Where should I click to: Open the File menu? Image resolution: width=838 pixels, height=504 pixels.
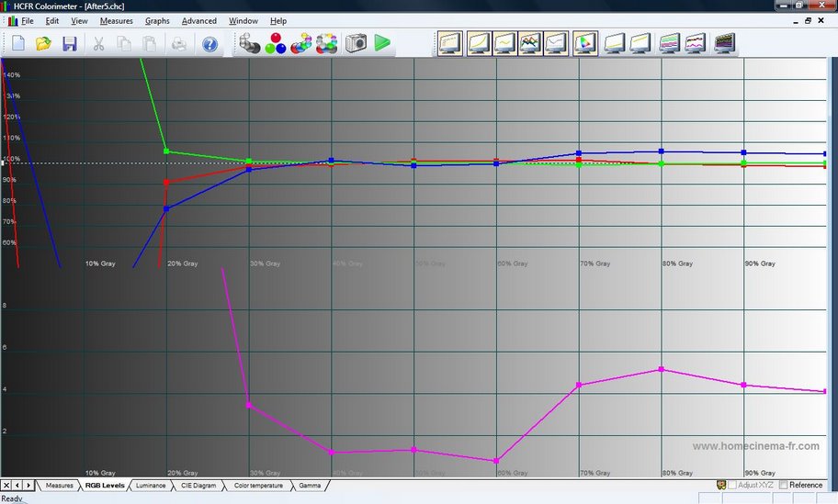click(27, 21)
